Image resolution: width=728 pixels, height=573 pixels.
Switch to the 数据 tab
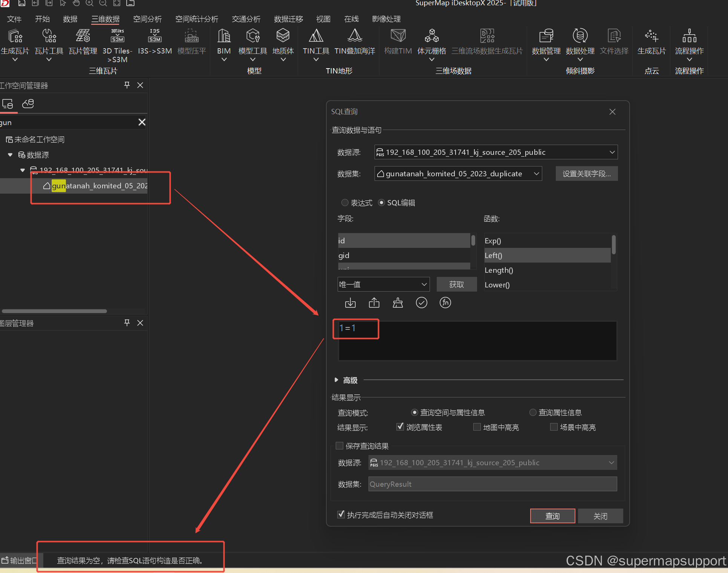pyautogui.click(x=70, y=19)
